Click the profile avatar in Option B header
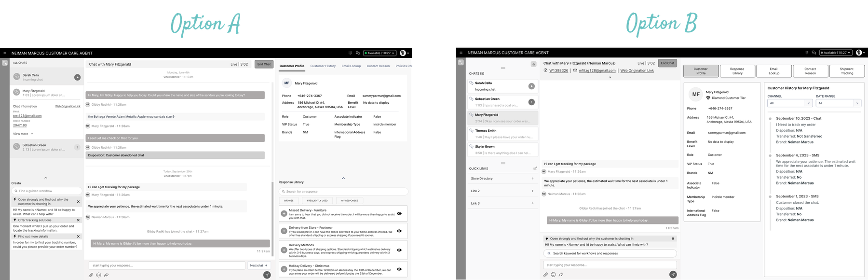This screenshot has width=868, height=280. click(859, 53)
